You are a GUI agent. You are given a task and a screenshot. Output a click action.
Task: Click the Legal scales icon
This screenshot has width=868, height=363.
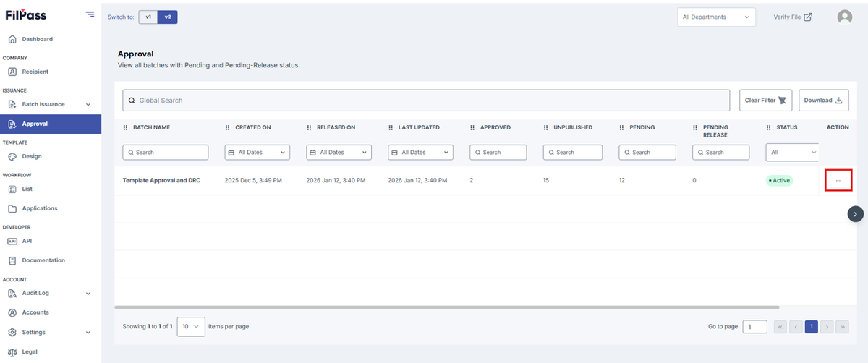pyautogui.click(x=12, y=351)
